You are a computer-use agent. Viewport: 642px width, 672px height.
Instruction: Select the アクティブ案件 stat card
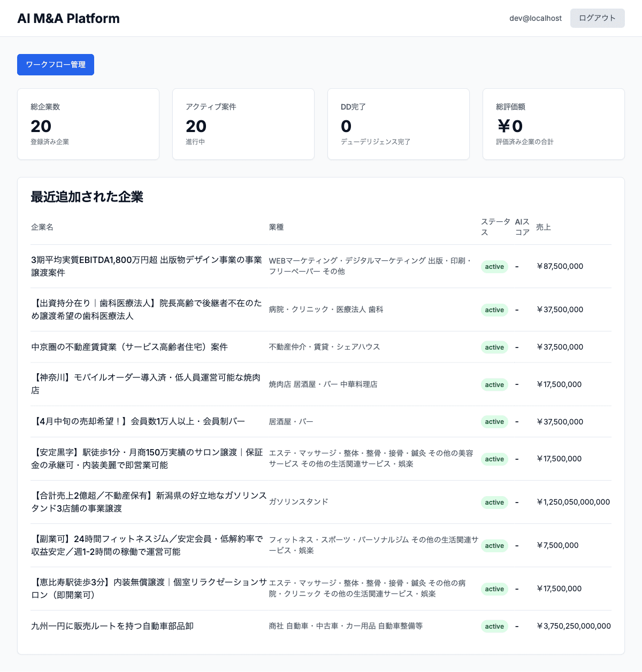point(243,124)
